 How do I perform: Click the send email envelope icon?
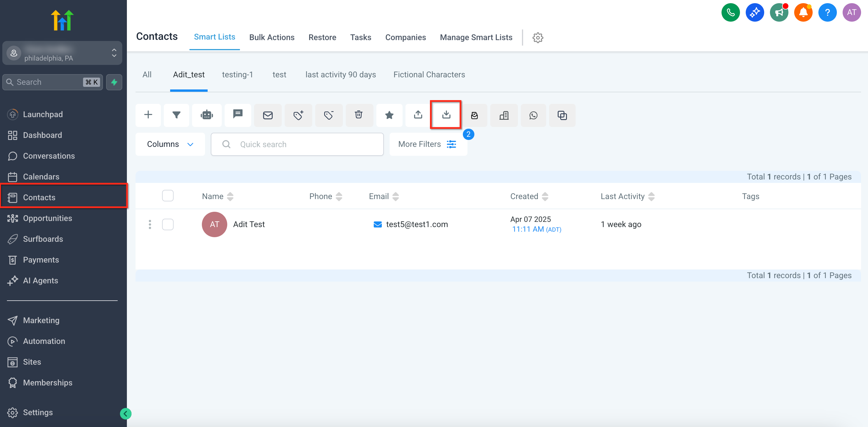click(x=268, y=115)
